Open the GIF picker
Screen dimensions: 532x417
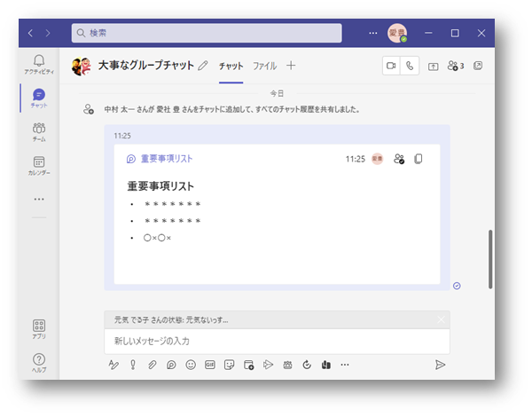coord(210,365)
